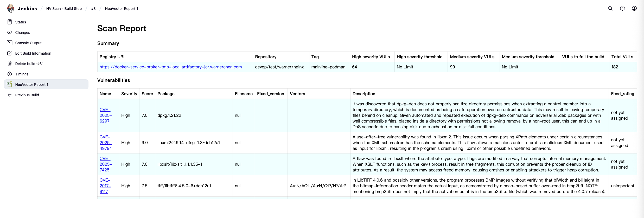
Task: Click the user account icon
Action: (x=634, y=8)
